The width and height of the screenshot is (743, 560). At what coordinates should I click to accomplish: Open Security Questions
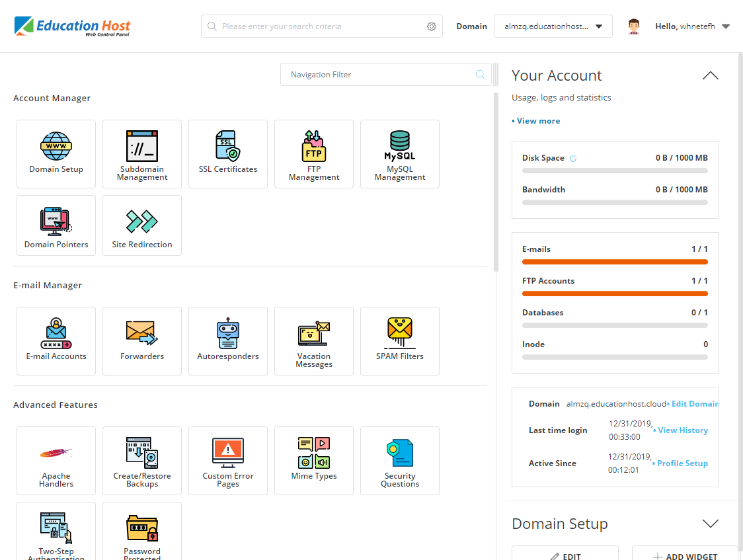(x=400, y=461)
